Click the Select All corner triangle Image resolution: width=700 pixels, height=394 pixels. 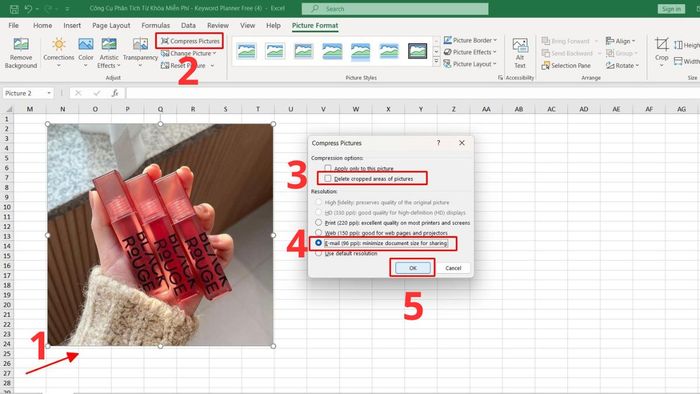click(8, 109)
